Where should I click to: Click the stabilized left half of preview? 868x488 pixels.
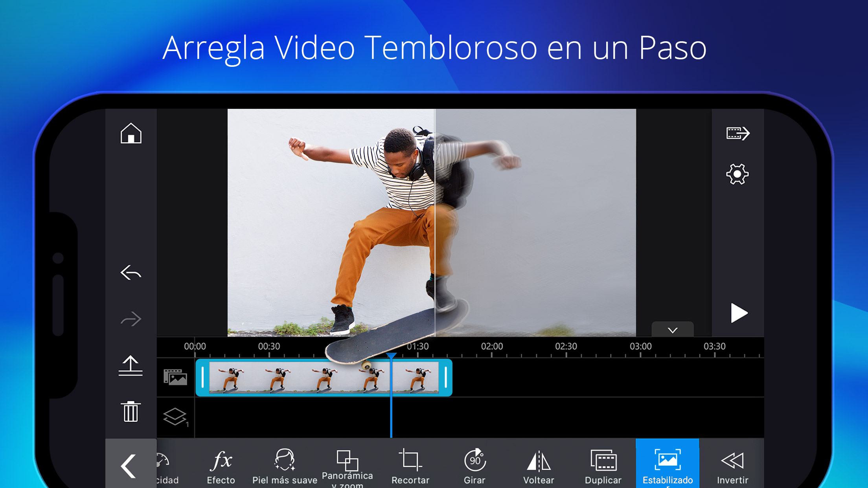[x=331, y=222]
